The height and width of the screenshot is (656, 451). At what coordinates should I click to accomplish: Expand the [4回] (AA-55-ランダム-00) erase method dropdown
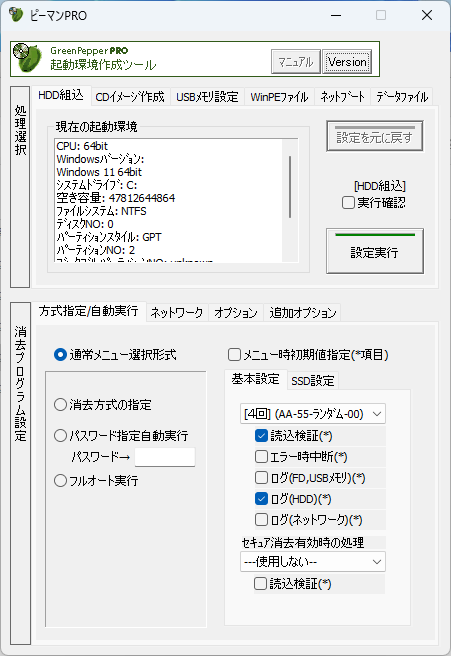313,414
